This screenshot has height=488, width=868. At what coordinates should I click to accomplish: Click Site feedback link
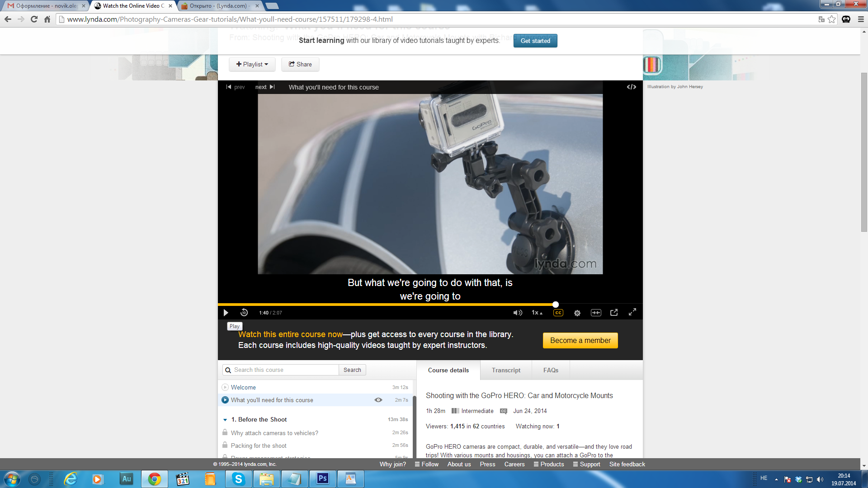click(x=627, y=464)
